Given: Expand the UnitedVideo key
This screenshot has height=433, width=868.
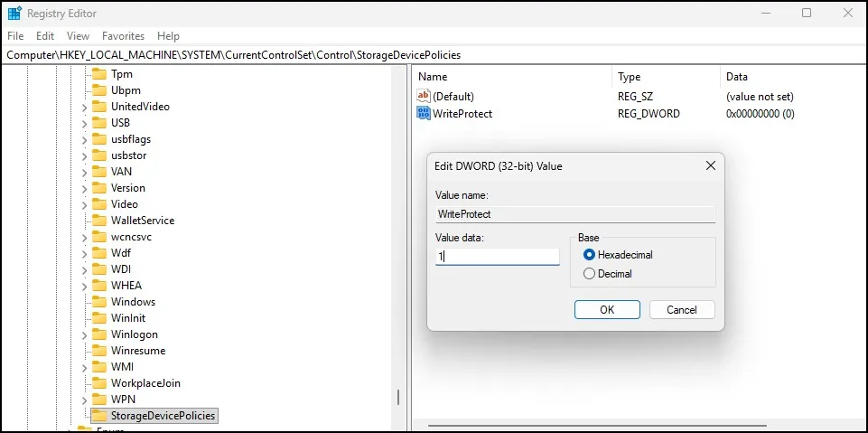Looking at the screenshot, I should click(84, 107).
